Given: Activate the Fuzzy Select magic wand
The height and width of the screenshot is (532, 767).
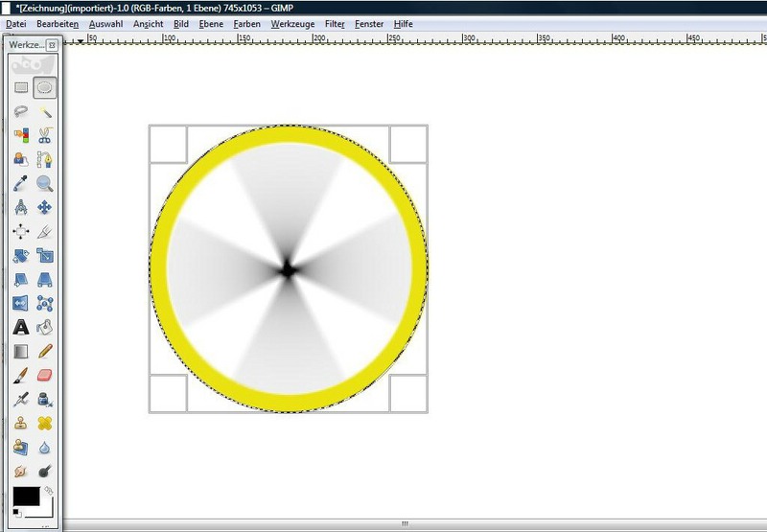Looking at the screenshot, I should pos(44,111).
